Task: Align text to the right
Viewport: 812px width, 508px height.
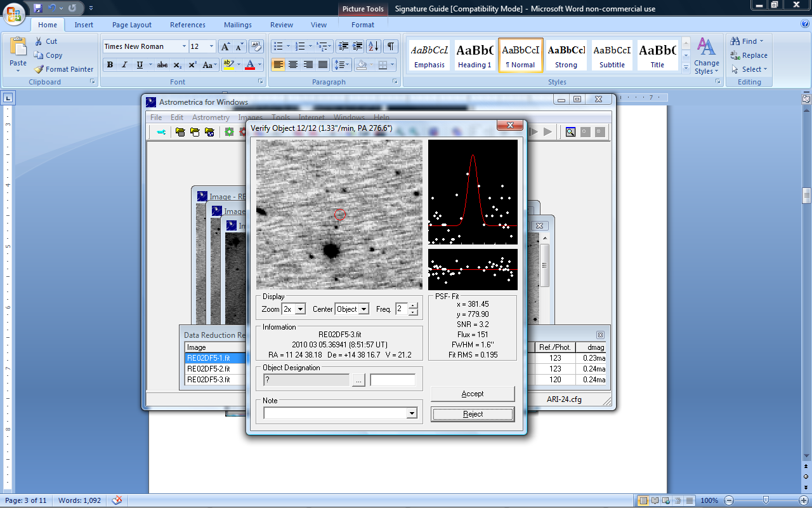Action: click(308, 65)
